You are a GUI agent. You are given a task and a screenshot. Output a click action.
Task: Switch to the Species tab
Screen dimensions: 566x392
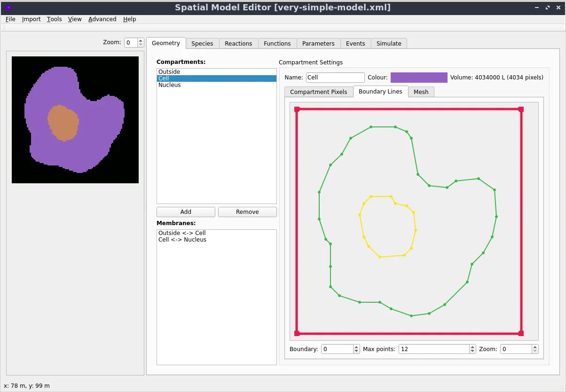click(203, 43)
